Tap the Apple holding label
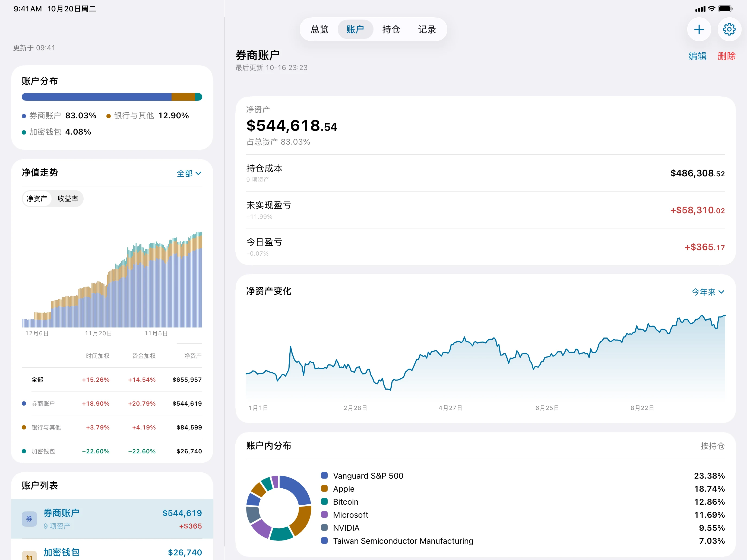 pos(344,489)
